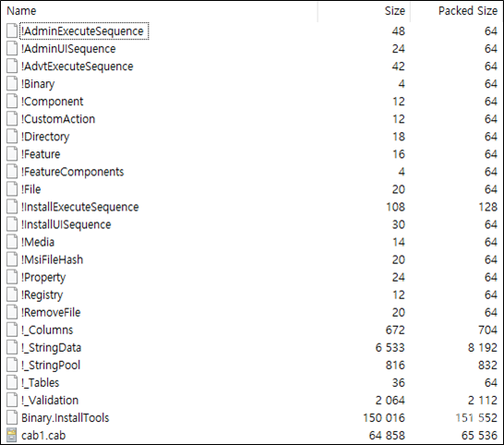Click the file icon beside !Feature
504x445 pixels.
pyautogui.click(x=12, y=154)
